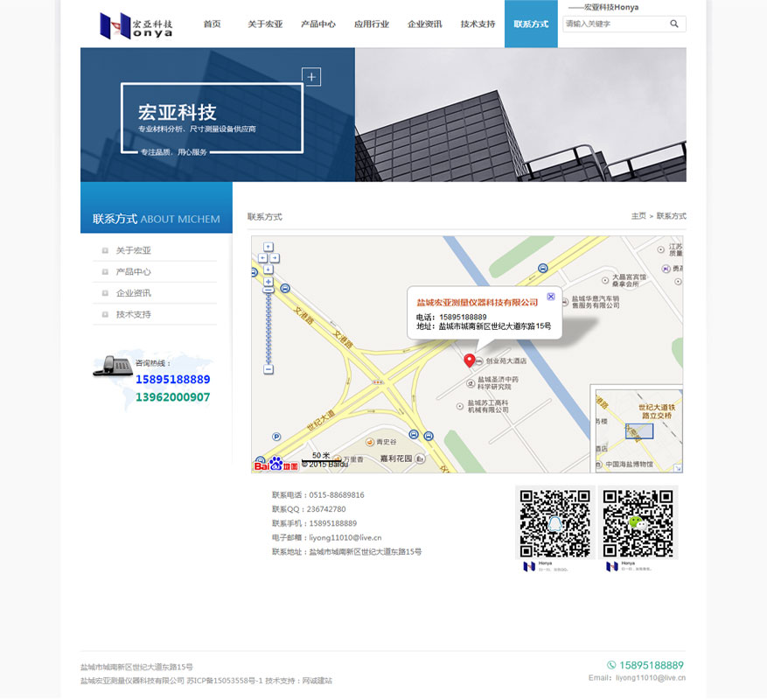Click footer ICP number 苏ICP备15053558号-1
This screenshot has height=700, width=767.
[x=225, y=681]
